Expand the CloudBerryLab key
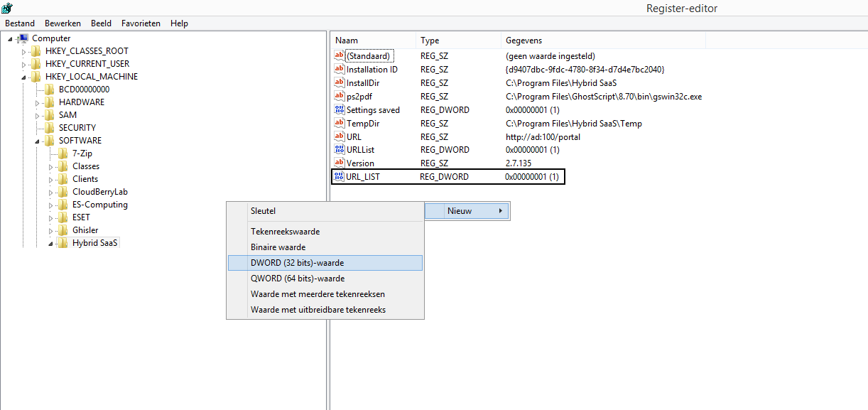 click(51, 192)
